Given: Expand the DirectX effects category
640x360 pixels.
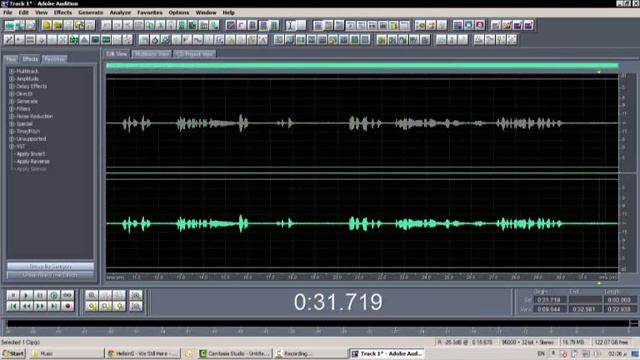Looking at the screenshot, I should (12, 94).
